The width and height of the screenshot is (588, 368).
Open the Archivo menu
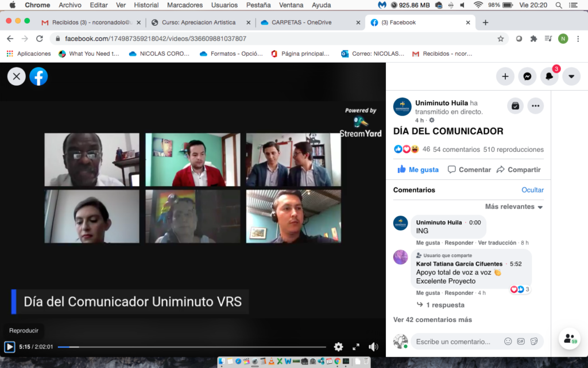pyautogui.click(x=70, y=5)
